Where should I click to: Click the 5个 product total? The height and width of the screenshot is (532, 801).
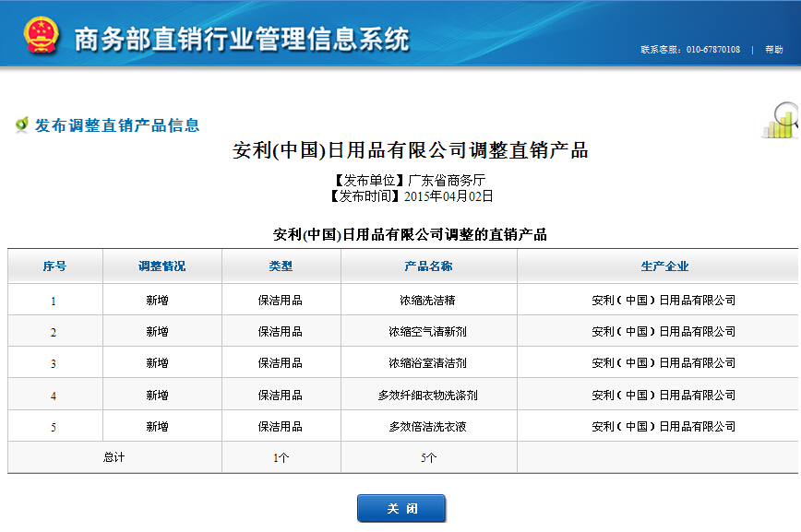pyautogui.click(x=428, y=458)
